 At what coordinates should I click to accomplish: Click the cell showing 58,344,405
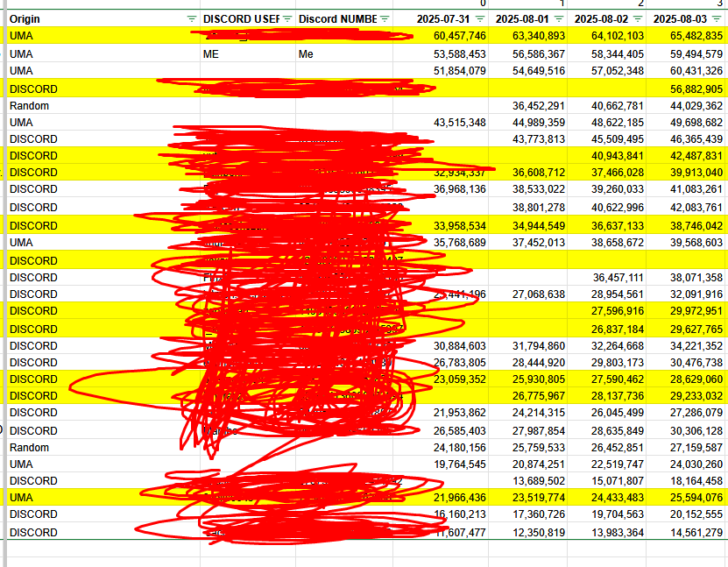(606, 53)
